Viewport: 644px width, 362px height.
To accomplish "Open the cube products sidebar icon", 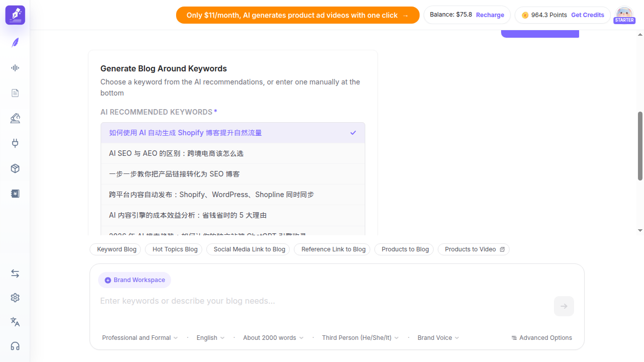I will 15,168.
